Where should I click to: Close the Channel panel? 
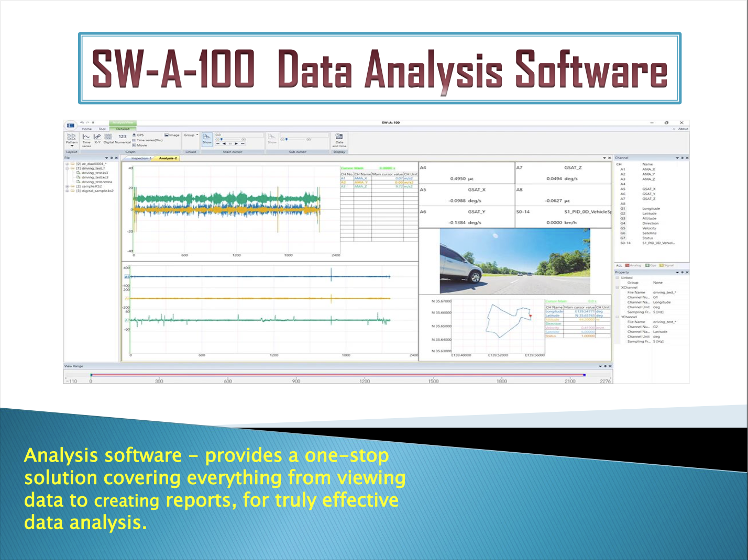pos(687,158)
